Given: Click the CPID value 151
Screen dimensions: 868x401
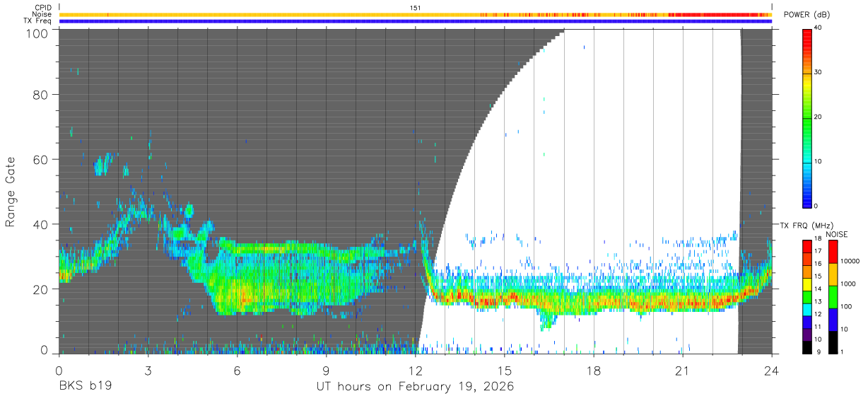Looking at the screenshot, I should pyautogui.click(x=416, y=7).
